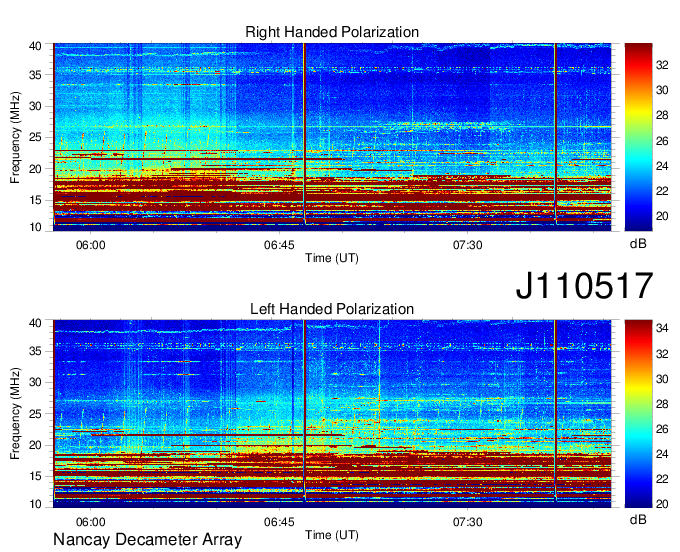Click the "30" value on the Right Handed colorbar
Screen dimensions: 680x552
[x=662, y=90]
